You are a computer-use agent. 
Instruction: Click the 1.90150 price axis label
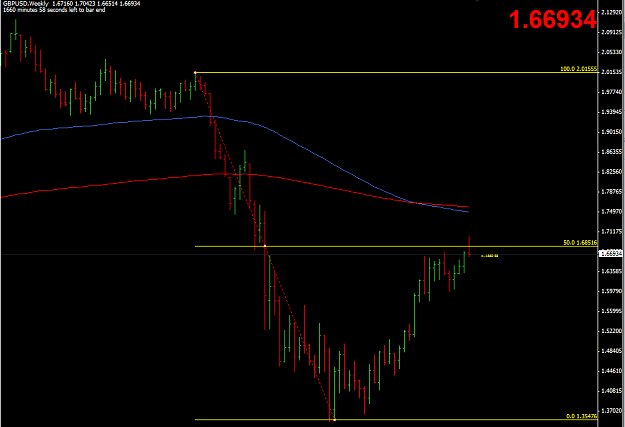(611, 132)
